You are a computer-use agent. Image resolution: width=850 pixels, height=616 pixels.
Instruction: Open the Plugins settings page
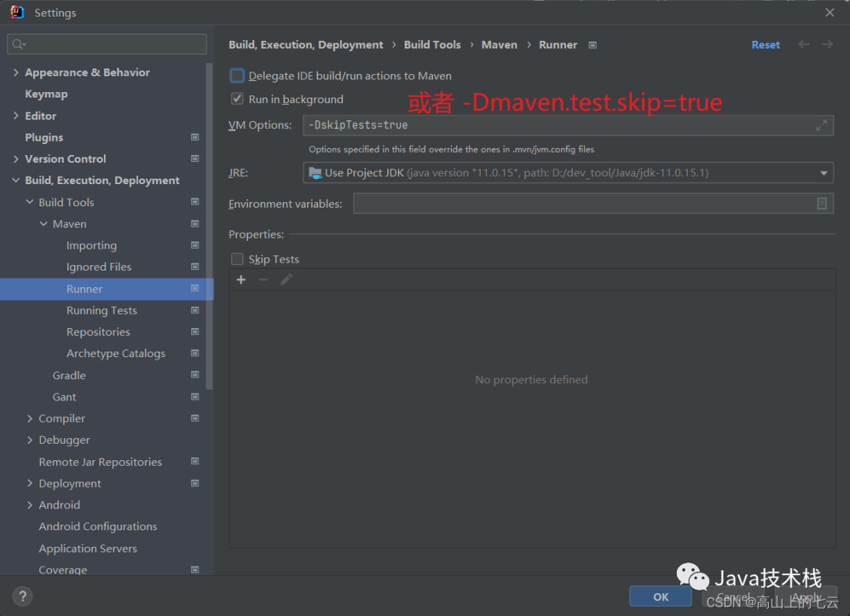coord(44,138)
